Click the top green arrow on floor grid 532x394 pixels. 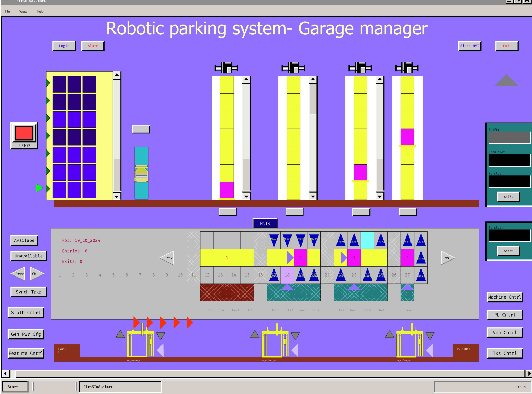point(48,83)
